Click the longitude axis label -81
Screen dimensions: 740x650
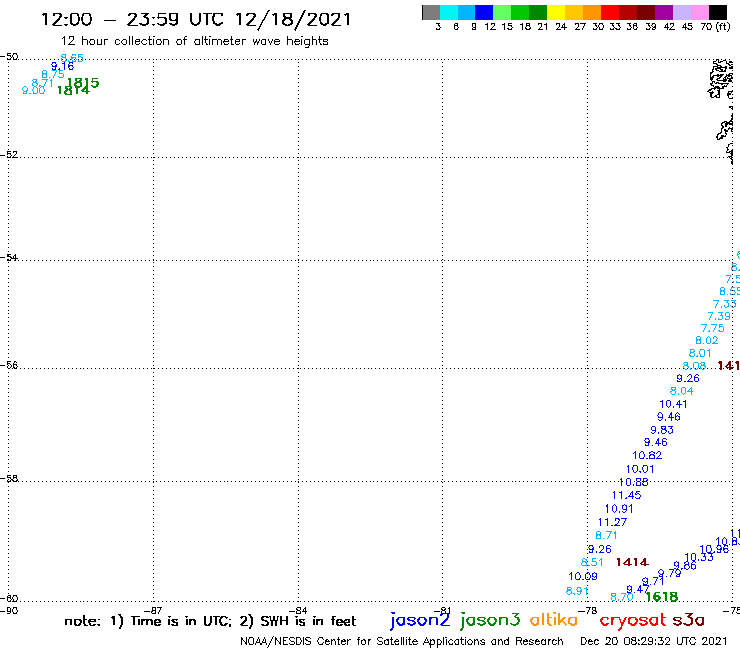coord(443,610)
